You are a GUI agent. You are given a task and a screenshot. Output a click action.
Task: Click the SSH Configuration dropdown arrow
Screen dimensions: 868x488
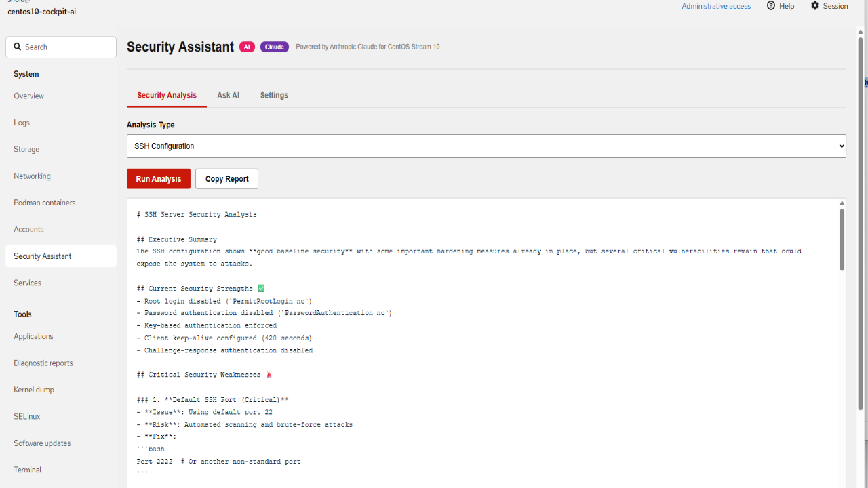(x=842, y=146)
